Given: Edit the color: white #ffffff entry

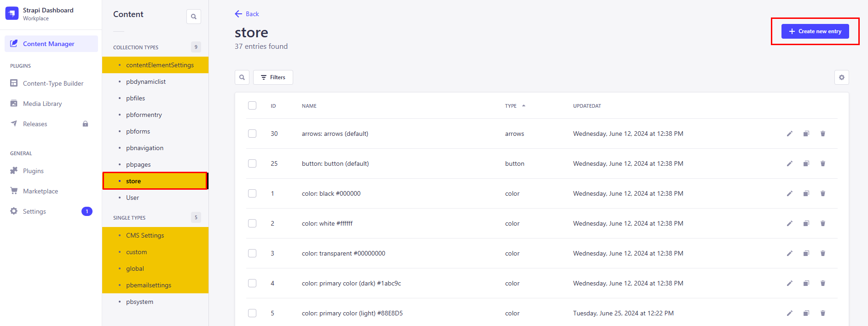Looking at the screenshot, I should pos(790,223).
